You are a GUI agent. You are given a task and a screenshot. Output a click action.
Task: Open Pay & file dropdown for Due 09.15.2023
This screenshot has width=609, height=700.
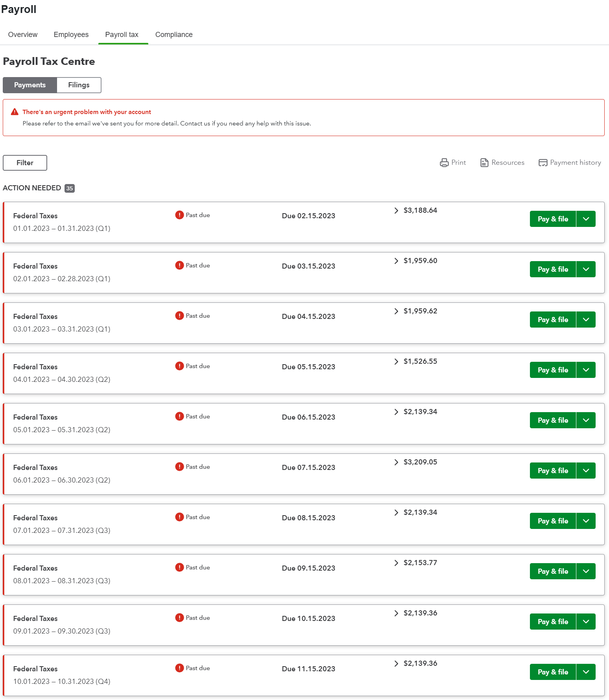[586, 571]
